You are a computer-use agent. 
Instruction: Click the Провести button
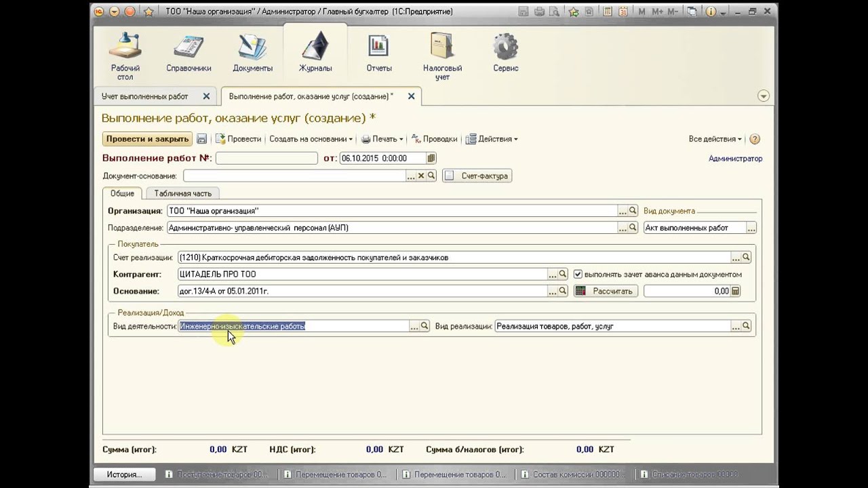click(238, 139)
